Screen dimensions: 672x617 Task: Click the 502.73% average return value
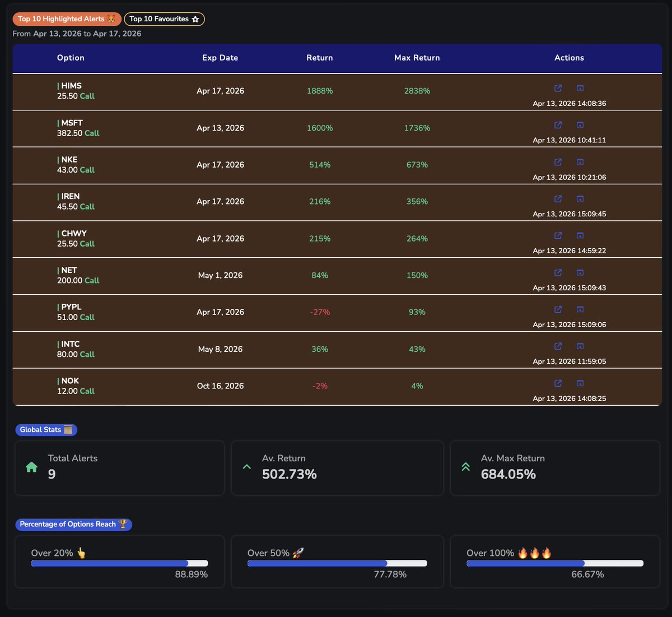click(x=290, y=474)
